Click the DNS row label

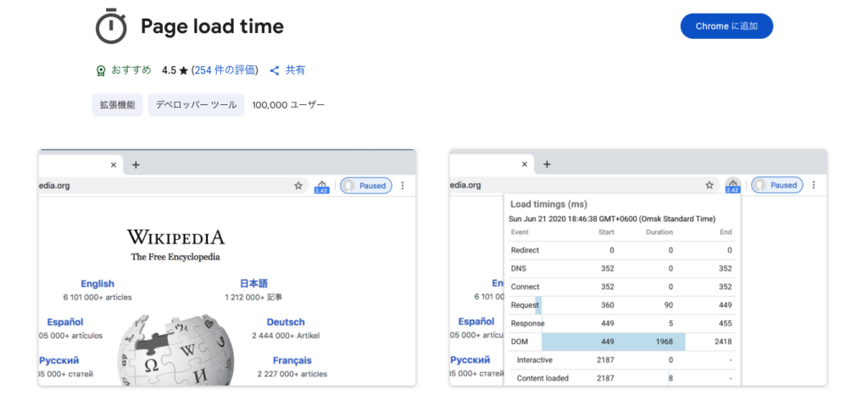tap(518, 269)
